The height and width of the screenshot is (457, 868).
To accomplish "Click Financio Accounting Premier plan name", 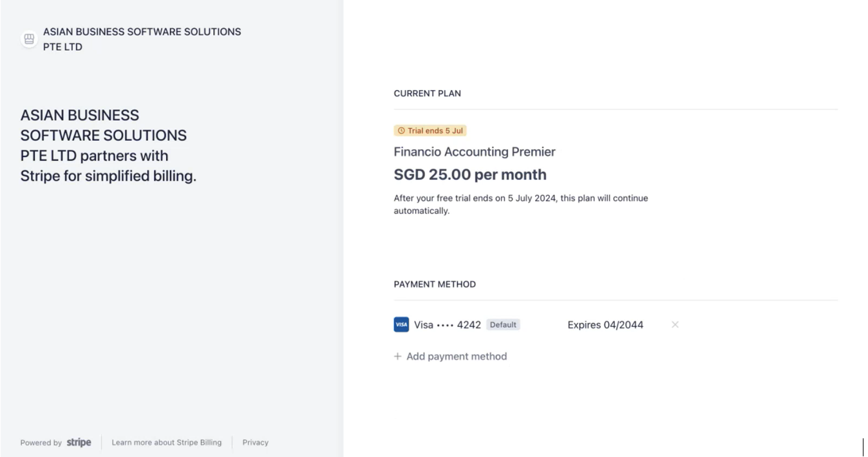I will coord(475,152).
